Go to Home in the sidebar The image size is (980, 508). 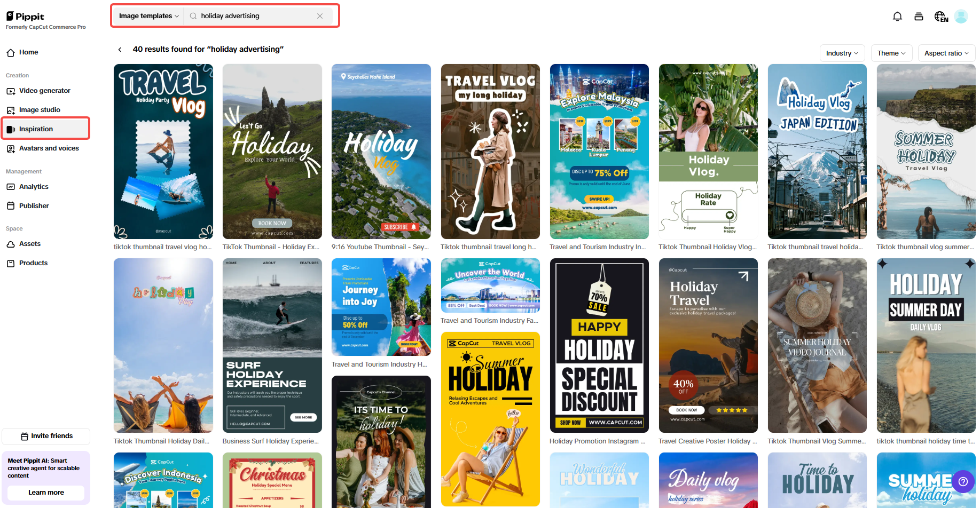[x=45, y=52]
